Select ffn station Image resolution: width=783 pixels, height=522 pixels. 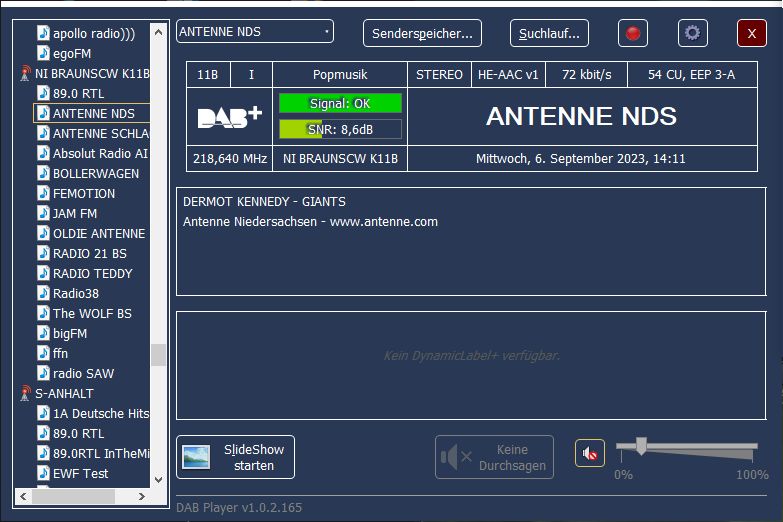click(x=60, y=353)
